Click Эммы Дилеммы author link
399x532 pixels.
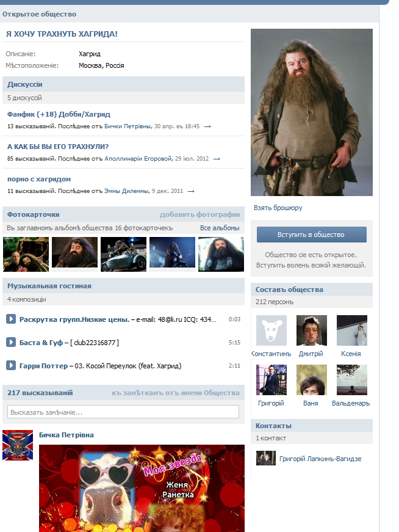pos(126,191)
